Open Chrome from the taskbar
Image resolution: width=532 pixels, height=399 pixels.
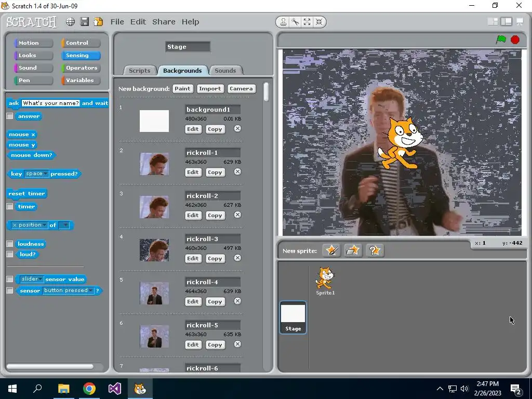coord(89,389)
